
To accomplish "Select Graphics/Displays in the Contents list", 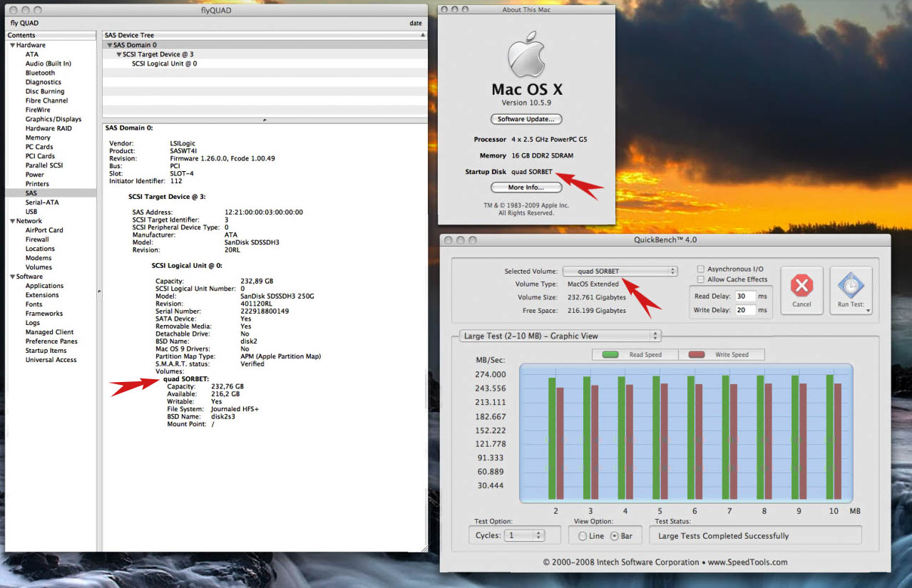I will [53, 119].
